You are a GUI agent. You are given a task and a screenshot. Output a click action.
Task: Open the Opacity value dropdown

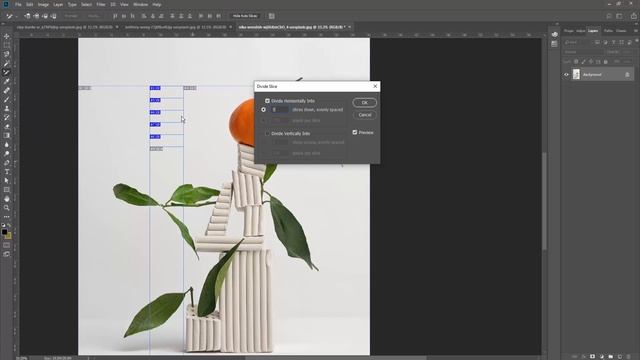tap(627, 52)
